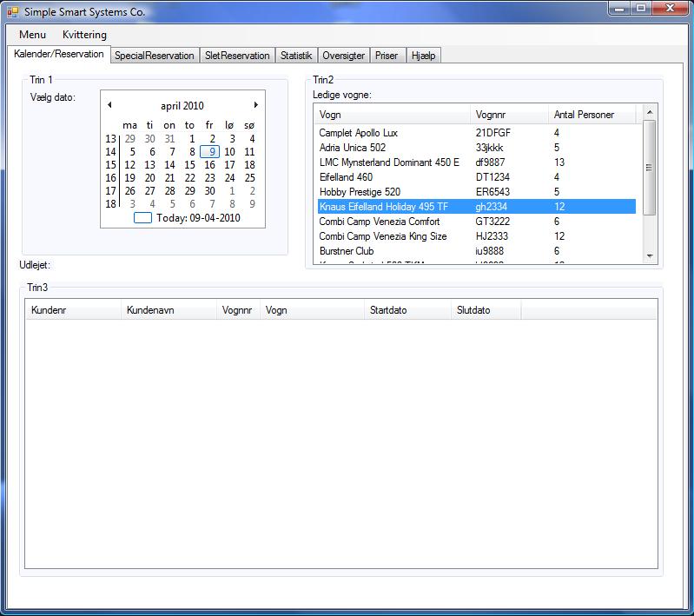Click the previous month arrow in calendar
This screenshot has width=694, height=616.
(x=109, y=105)
